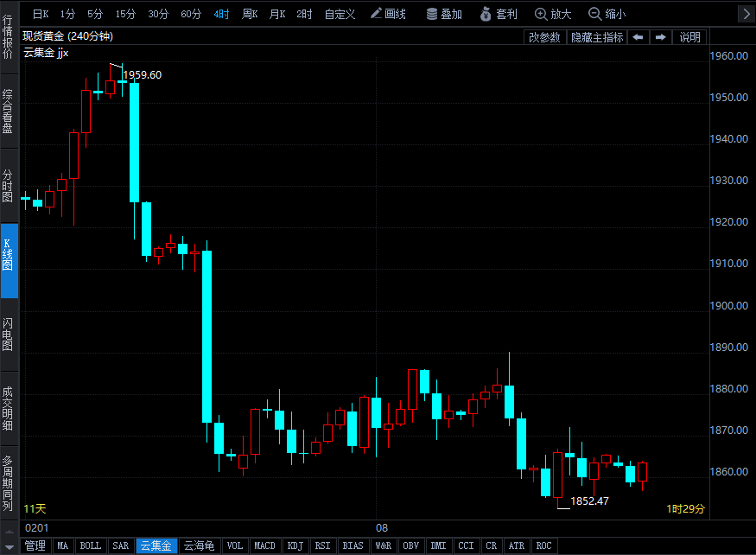Click the 管理 indicator manage button
This screenshot has height=555, width=756.
(35, 545)
